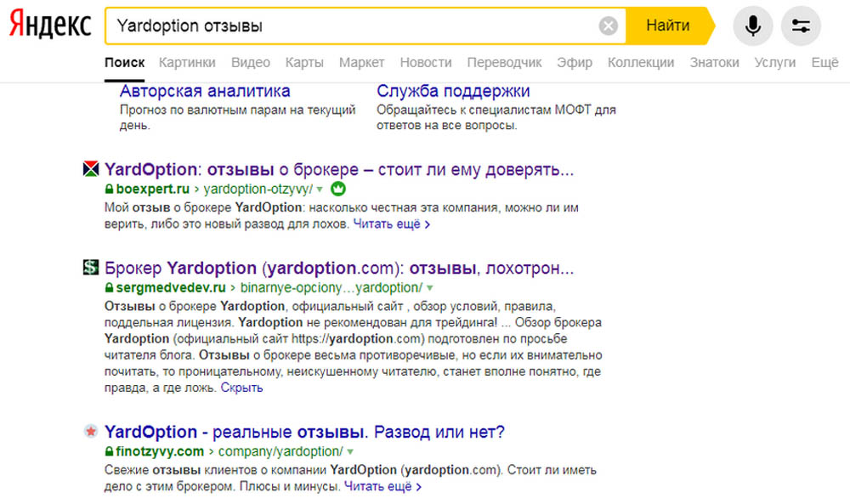Open the Переводчик tab

pyautogui.click(x=504, y=62)
